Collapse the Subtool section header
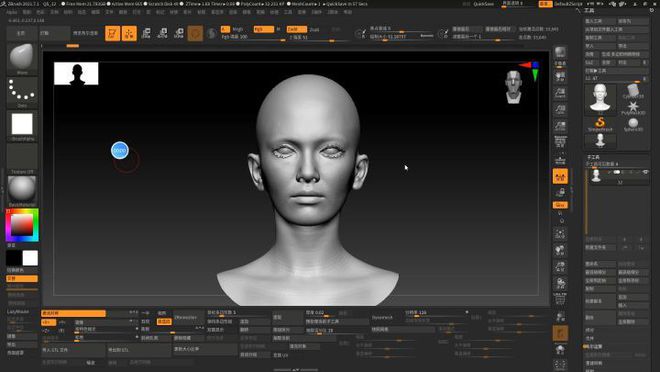Screen dimensions: 660x372 (x=593, y=157)
